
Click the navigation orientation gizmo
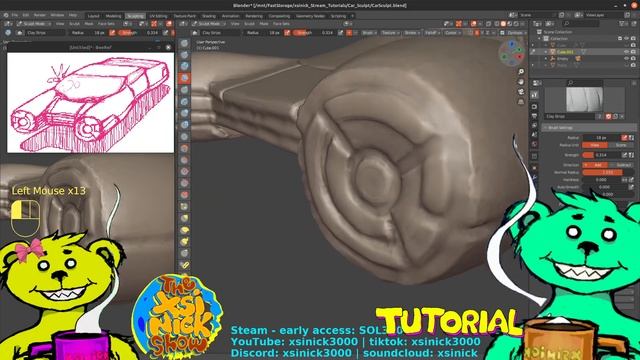(x=511, y=53)
